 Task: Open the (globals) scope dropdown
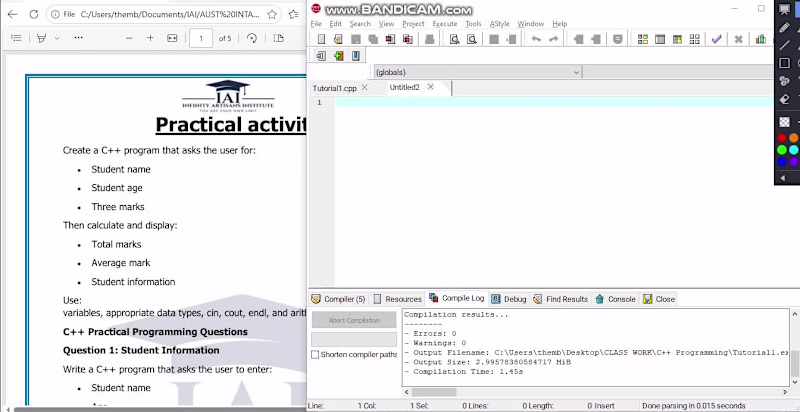click(x=478, y=72)
